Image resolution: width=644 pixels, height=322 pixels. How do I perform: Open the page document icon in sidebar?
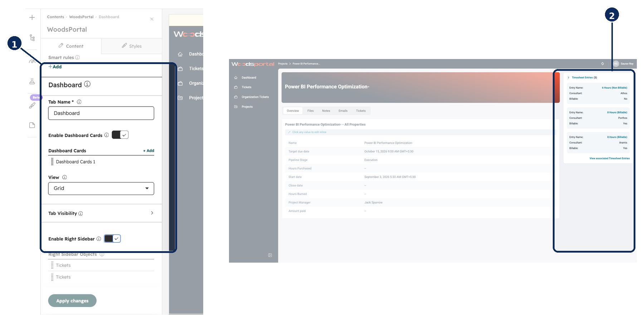[x=32, y=125]
